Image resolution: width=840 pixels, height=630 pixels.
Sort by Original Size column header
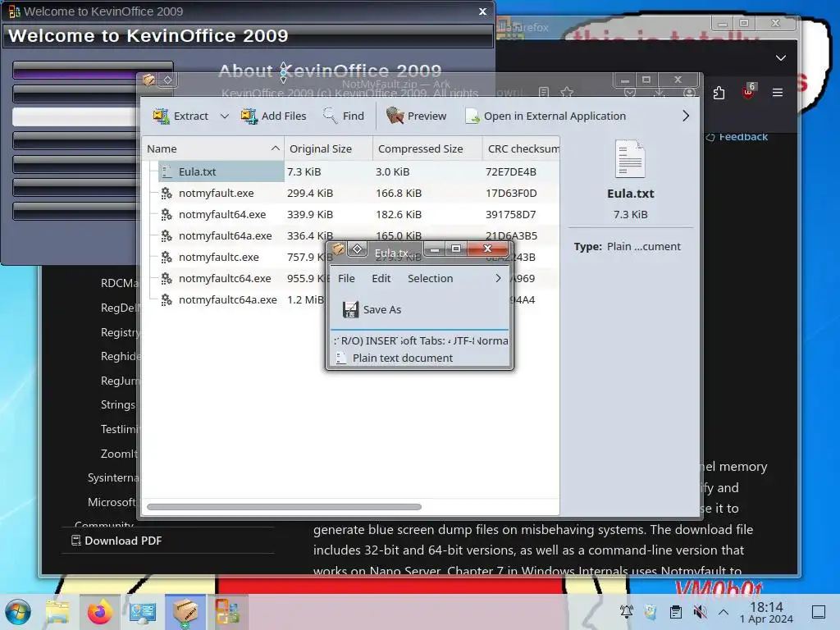[x=328, y=149]
